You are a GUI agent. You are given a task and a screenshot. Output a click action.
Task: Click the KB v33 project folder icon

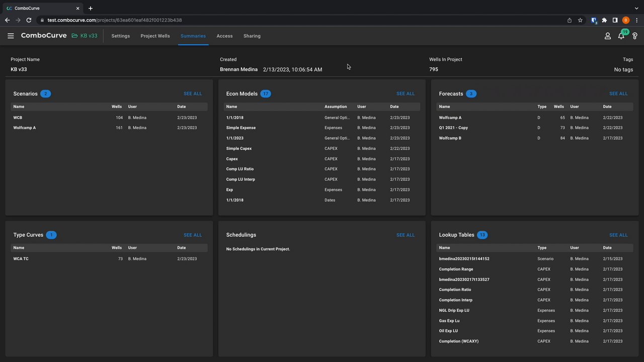(74, 36)
